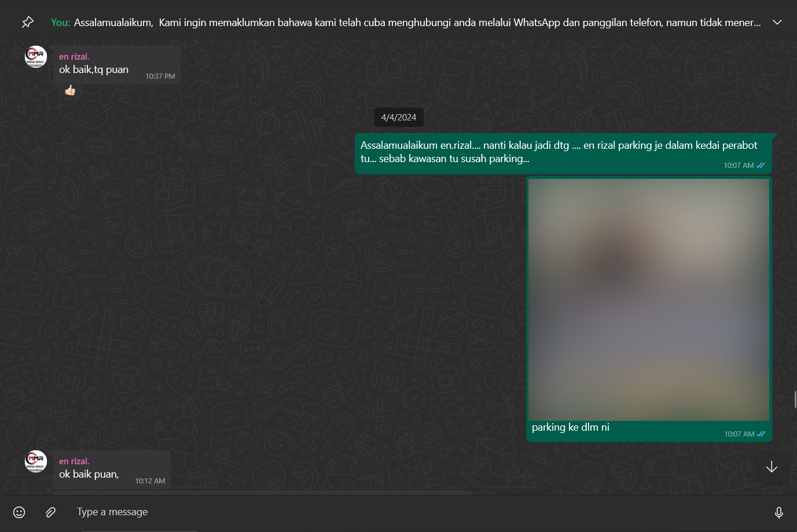
Task: Click read receipt ticks on photo message
Action: (761, 434)
